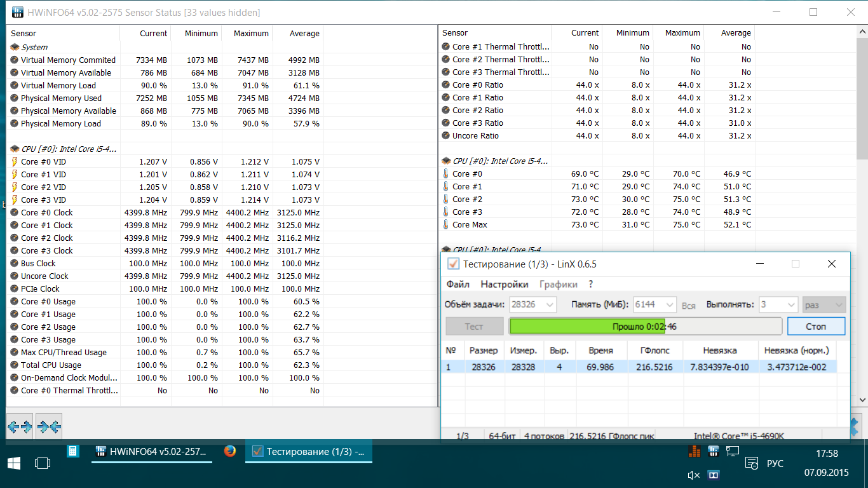Switch to HWiNFO64 via its taskbar button
Image resolution: width=868 pixels, height=488 pixels.
click(151, 452)
